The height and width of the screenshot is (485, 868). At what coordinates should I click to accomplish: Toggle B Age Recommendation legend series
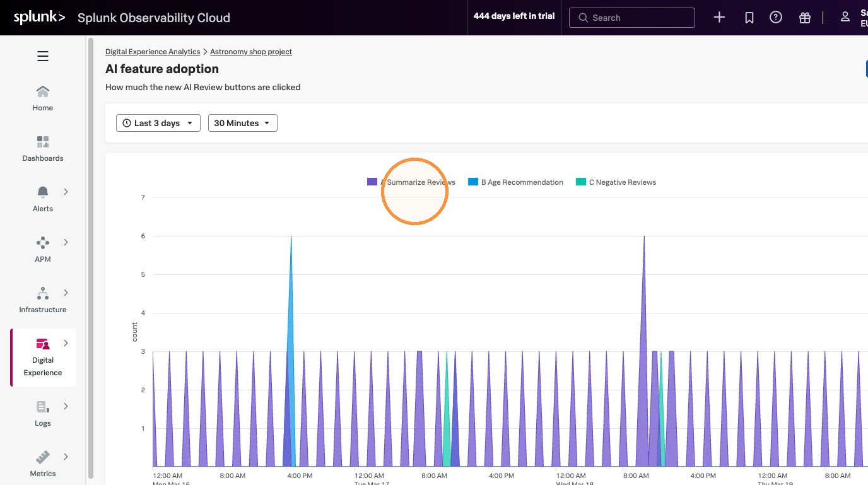[515, 182]
